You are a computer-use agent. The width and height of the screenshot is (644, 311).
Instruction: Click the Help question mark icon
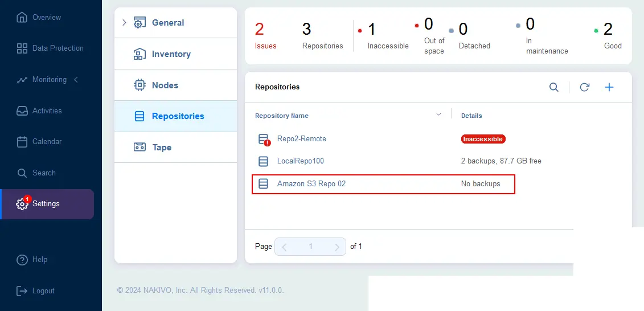pyautogui.click(x=22, y=260)
